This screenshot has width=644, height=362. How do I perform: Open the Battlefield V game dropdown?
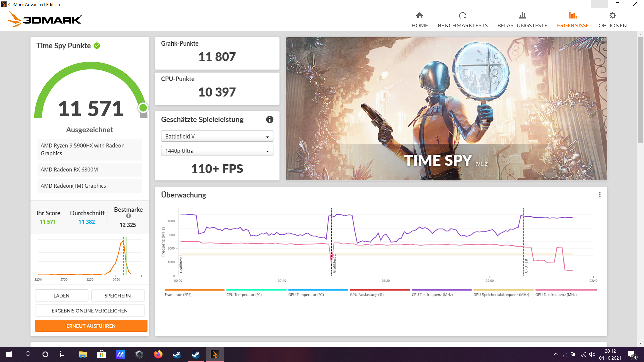click(x=217, y=136)
